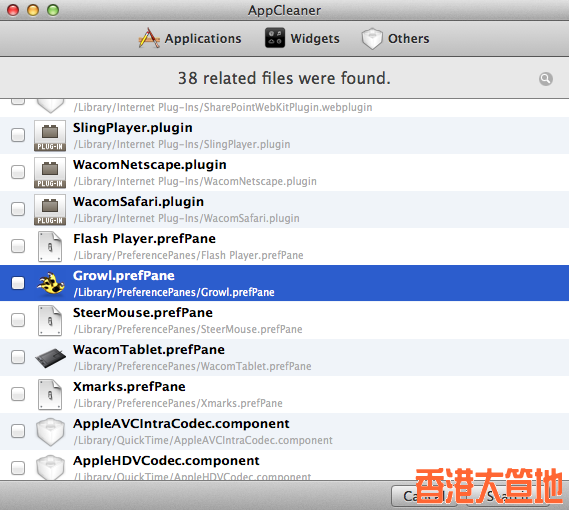Viewport: 569px width, 510px height.
Task: Click path /Library/PreferencePanes/Growl.prefPane
Action: point(174,293)
